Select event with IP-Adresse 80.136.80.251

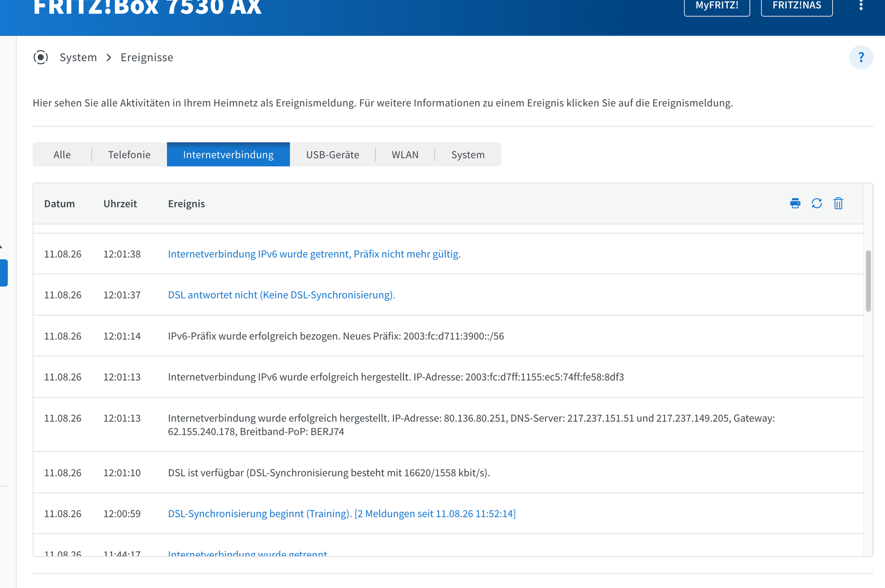tap(471, 424)
